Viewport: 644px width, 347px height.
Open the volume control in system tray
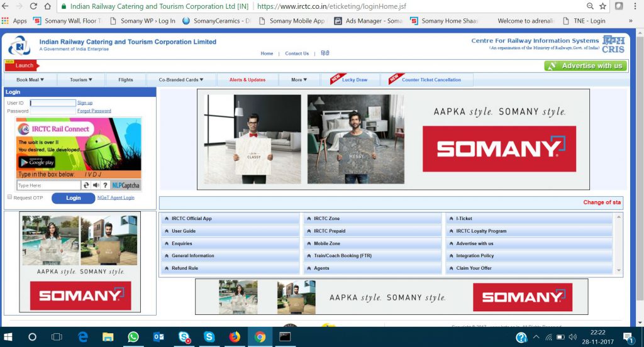(x=573, y=337)
